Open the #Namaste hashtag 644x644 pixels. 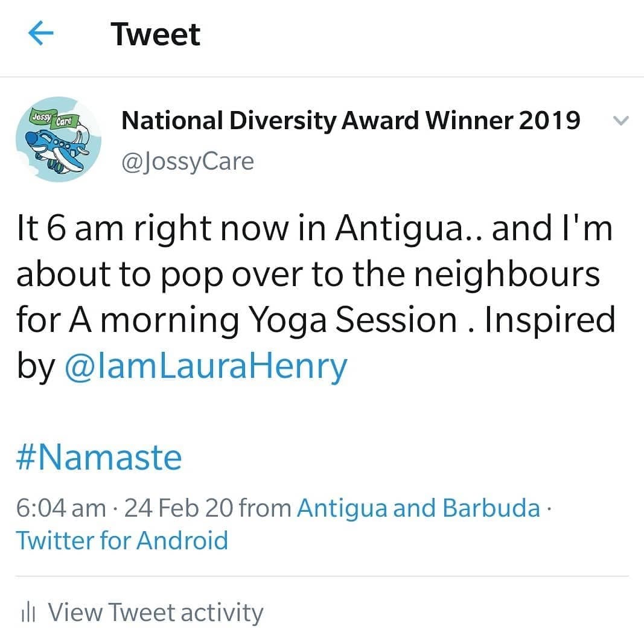pyautogui.click(x=99, y=457)
